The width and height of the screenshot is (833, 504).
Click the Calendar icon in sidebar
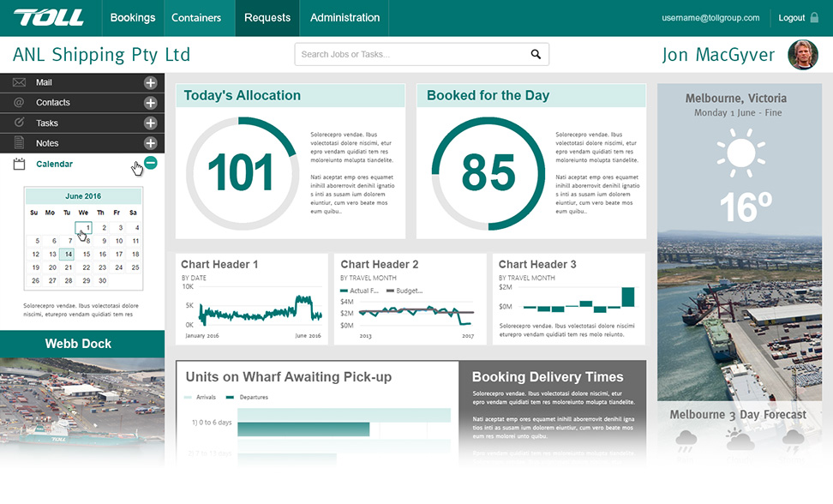tap(19, 164)
